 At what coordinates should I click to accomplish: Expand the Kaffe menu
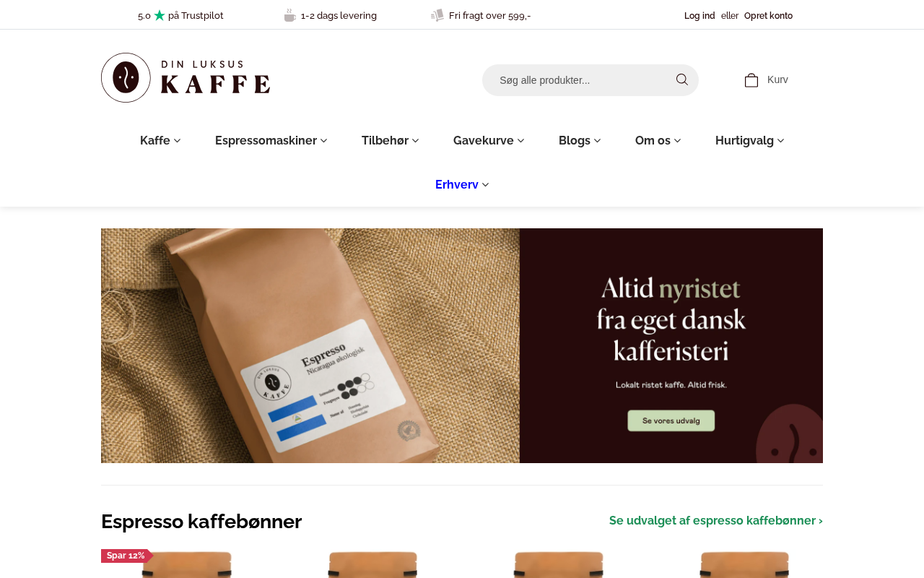[x=160, y=141]
